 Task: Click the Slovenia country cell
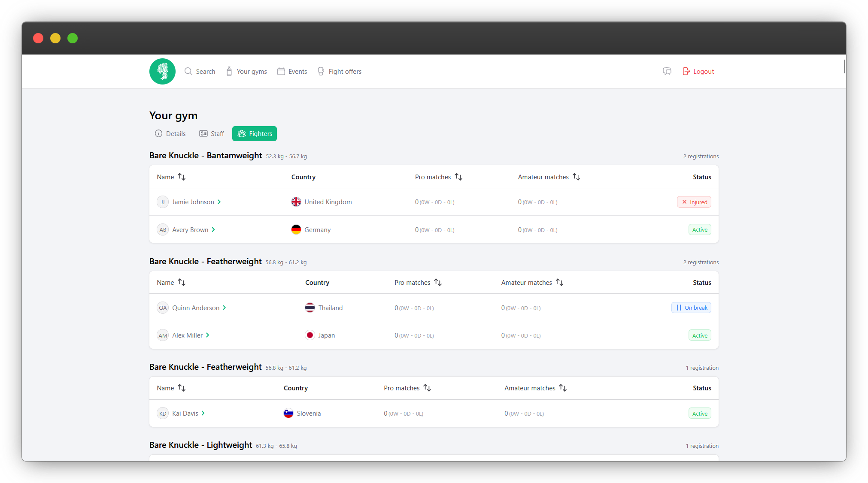point(302,414)
